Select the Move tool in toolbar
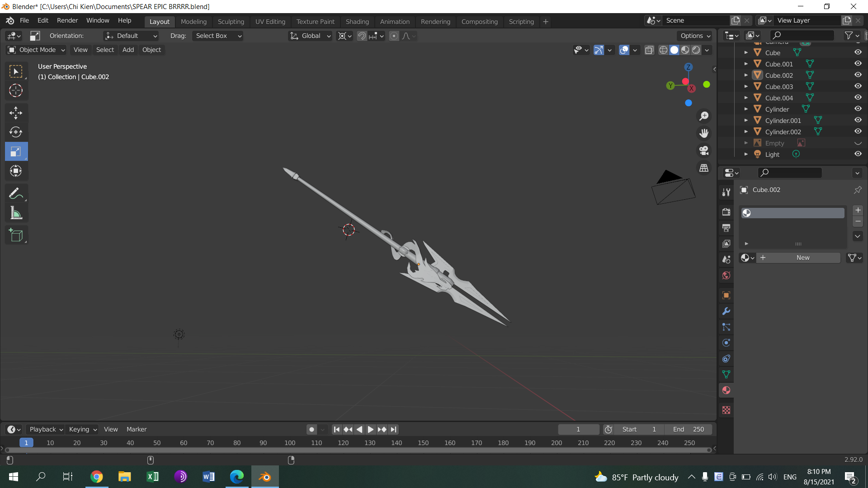 (x=16, y=113)
